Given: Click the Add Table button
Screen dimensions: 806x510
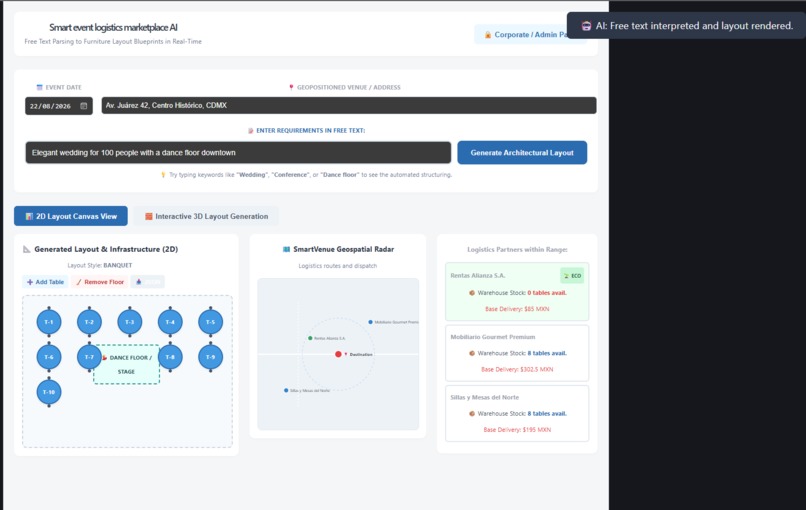Looking at the screenshot, I should tap(45, 282).
